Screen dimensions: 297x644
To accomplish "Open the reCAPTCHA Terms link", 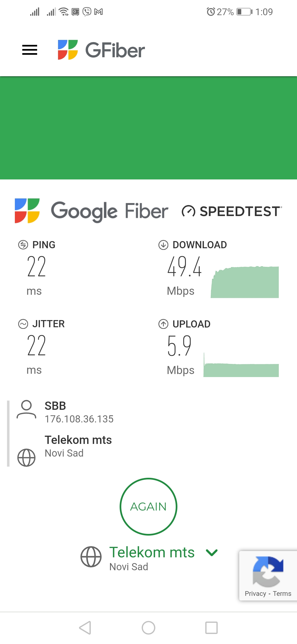I will tap(282, 594).
